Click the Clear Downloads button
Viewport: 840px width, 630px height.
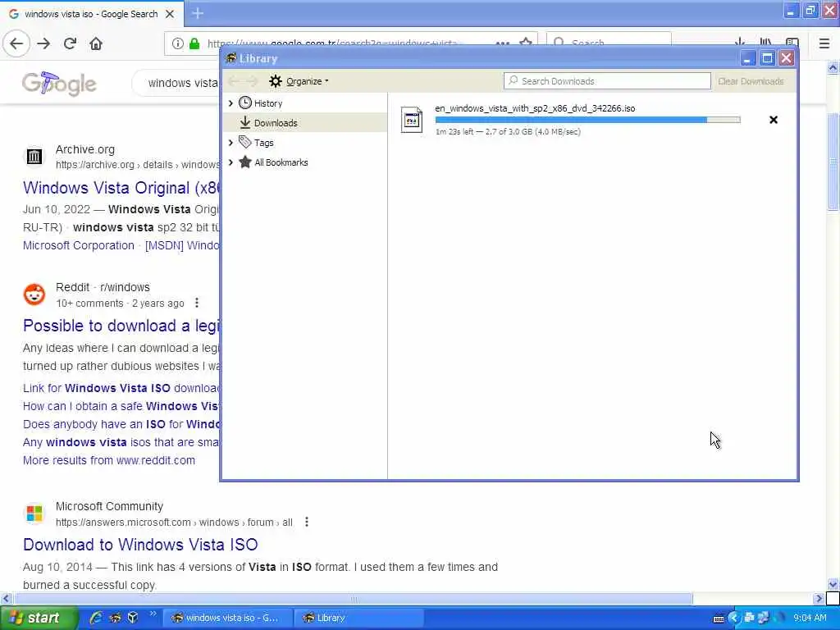[x=751, y=81]
